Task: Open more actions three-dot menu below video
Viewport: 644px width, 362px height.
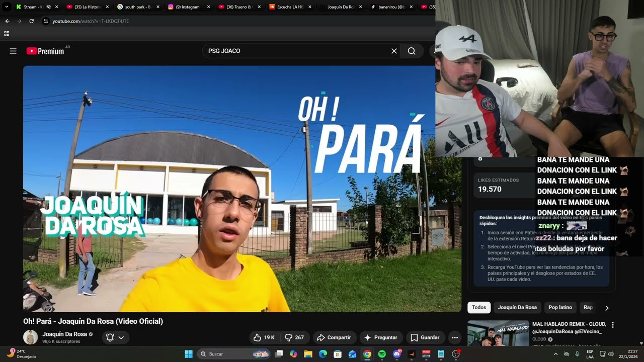Action: click(x=455, y=337)
